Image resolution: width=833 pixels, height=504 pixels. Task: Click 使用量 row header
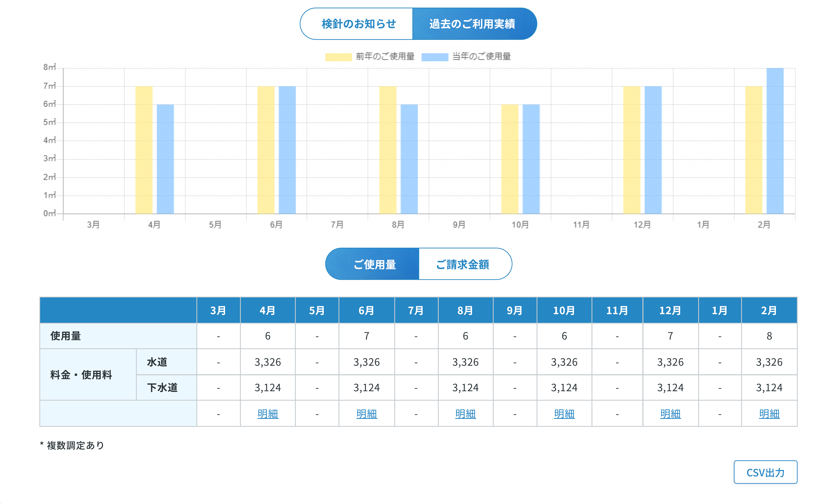118,336
